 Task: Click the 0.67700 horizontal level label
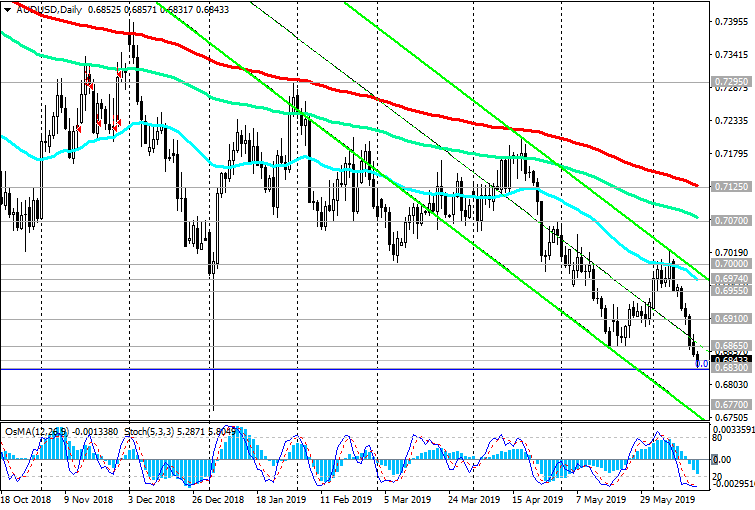click(x=731, y=405)
